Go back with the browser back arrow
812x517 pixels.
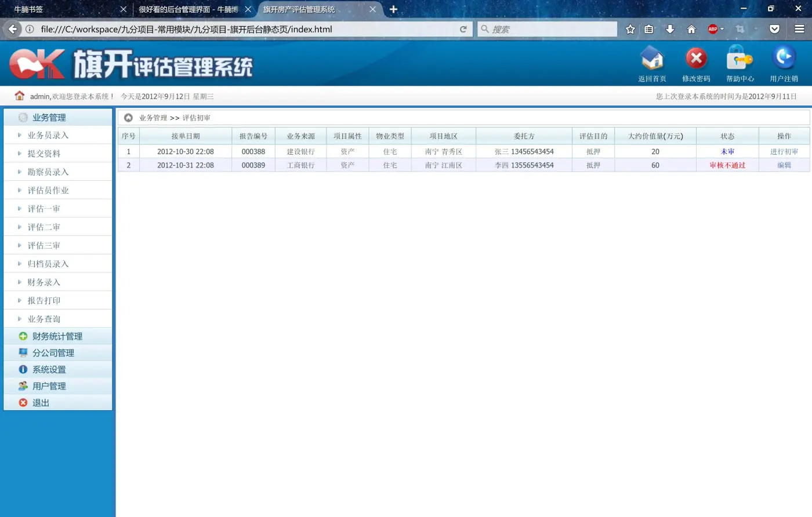13,29
